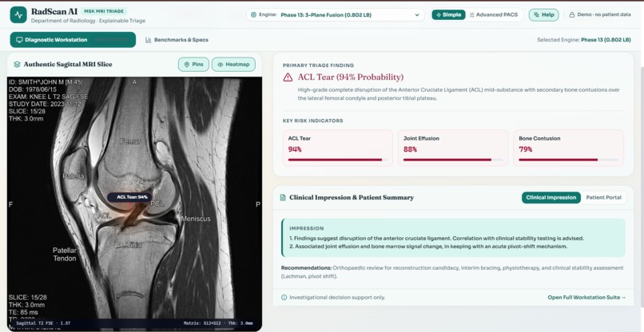Click the 'Tibia' label on the MRI
This screenshot has width=644, height=332.
(x=133, y=245)
